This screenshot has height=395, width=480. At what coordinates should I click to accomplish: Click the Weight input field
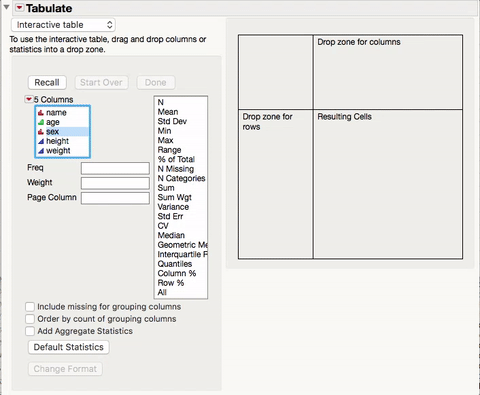(115, 183)
